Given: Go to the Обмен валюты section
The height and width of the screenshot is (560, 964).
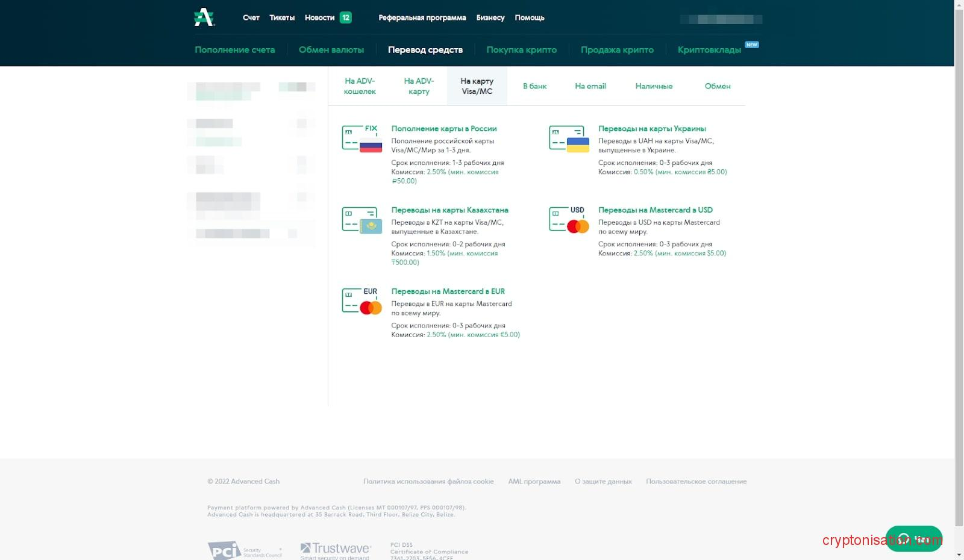Looking at the screenshot, I should coord(331,50).
